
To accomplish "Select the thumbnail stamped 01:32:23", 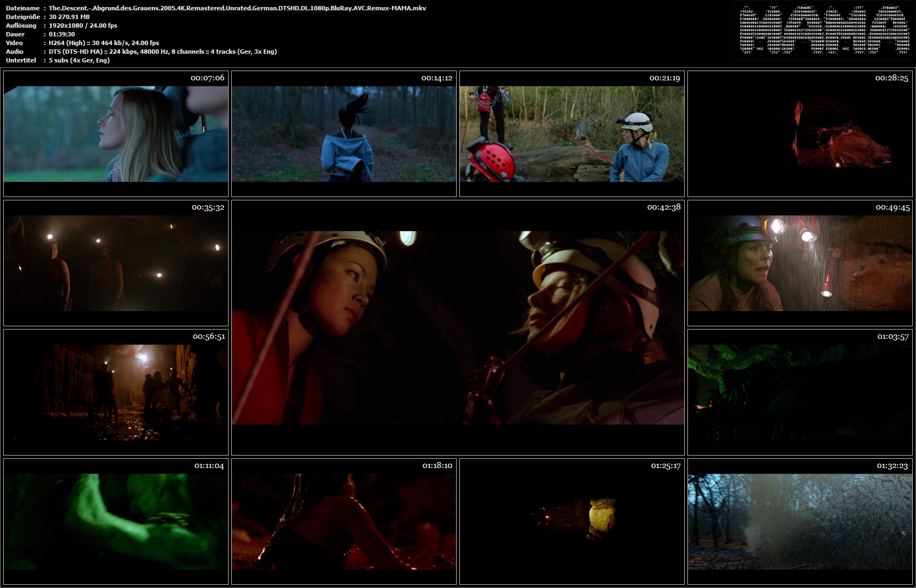I will [x=800, y=521].
